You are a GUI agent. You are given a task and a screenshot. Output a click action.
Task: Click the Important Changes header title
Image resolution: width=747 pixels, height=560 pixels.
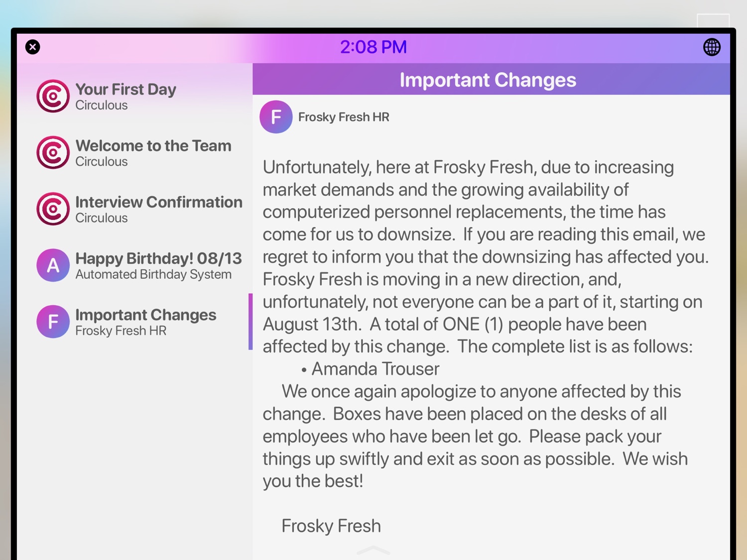click(x=488, y=80)
